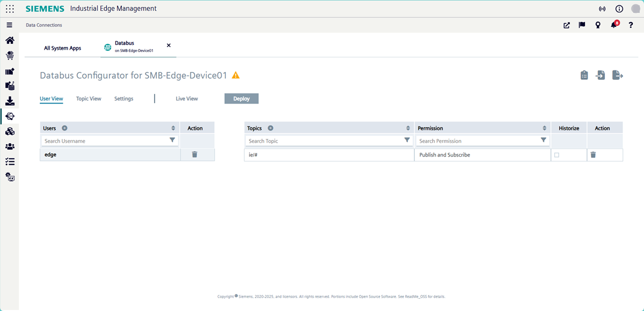Open the All System Apps tab

(63, 48)
